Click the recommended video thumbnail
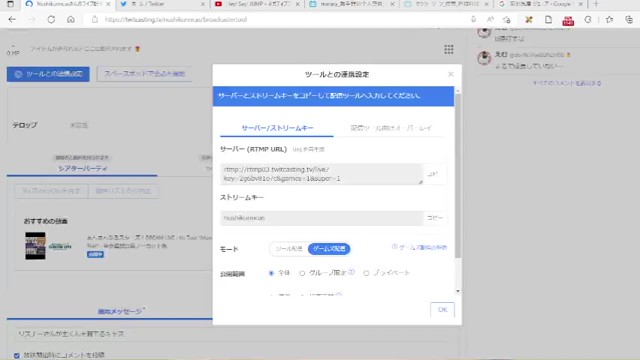The height and width of the screenshot is (360, 640). (x=36, y=246)
